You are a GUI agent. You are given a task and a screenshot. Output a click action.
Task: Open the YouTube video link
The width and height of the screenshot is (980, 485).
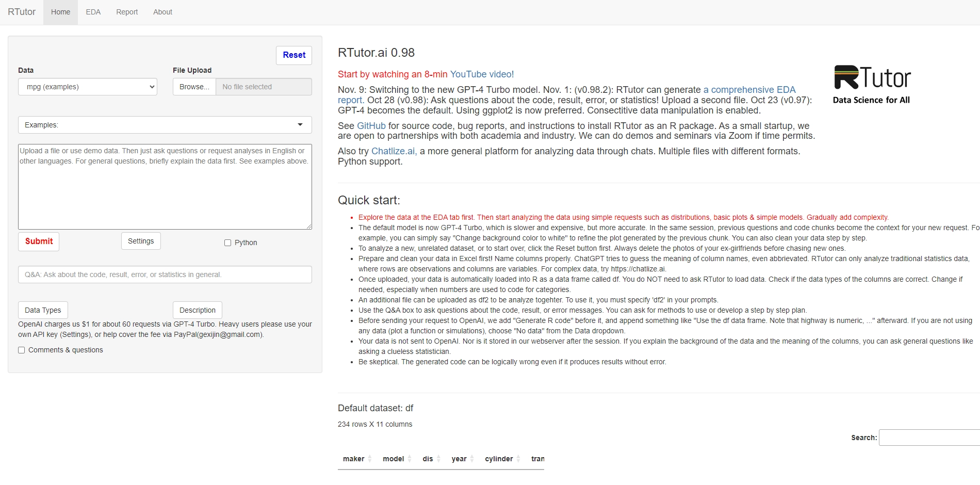tap(482, 74)
